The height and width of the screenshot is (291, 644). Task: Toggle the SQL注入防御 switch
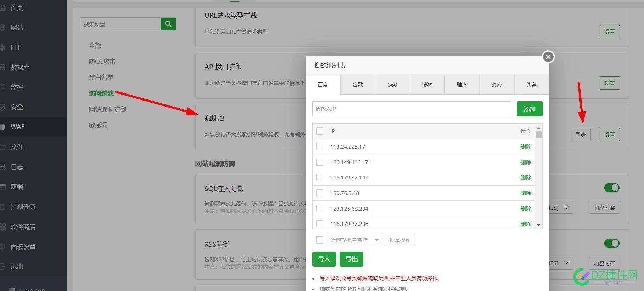pyautogui.click(x=612, y=188)
